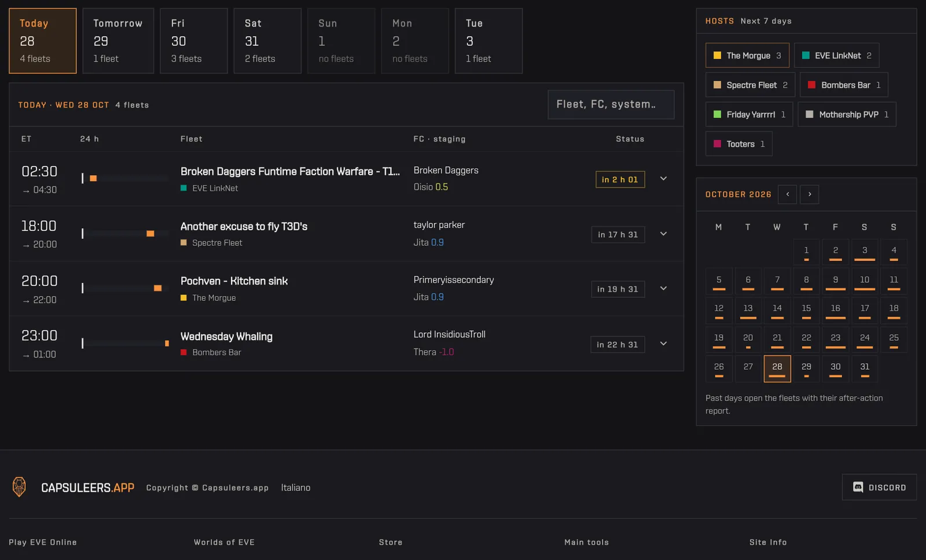Click the Discord icon in footer
Screen dimensions: 926x560
pyautogui.click(x=858, y=487)
